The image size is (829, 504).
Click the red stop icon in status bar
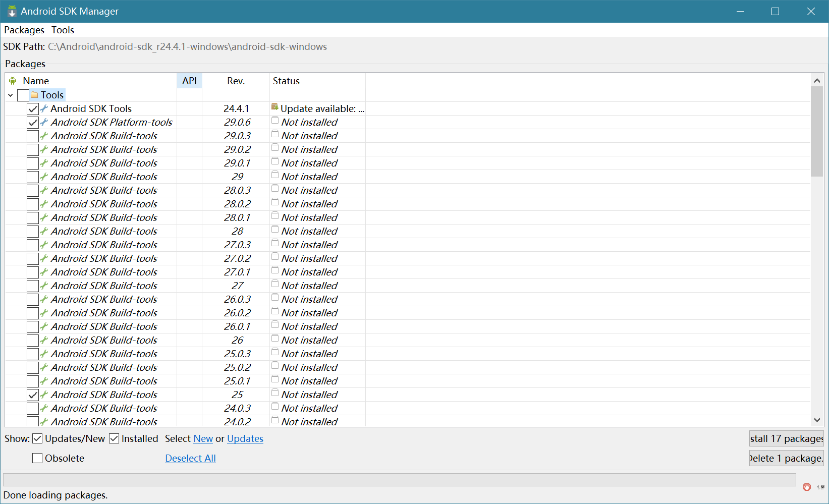click(x=806, y=486)
